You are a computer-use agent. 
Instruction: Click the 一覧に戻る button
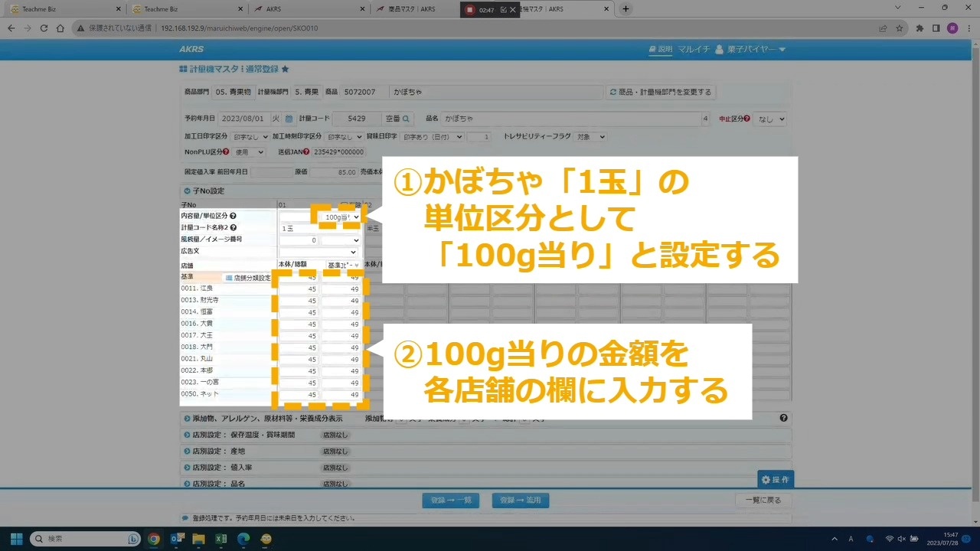point(763,500)
